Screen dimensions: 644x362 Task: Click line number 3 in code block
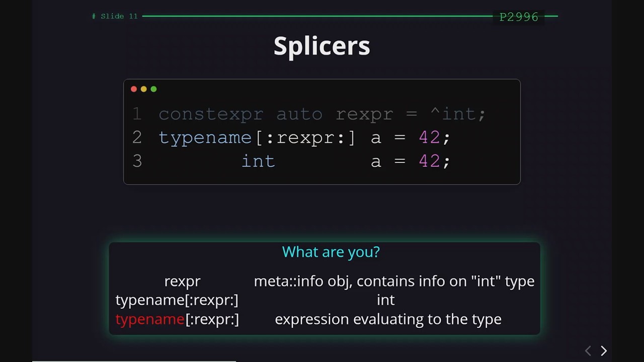pyautogui.click(x=137, y=161)
